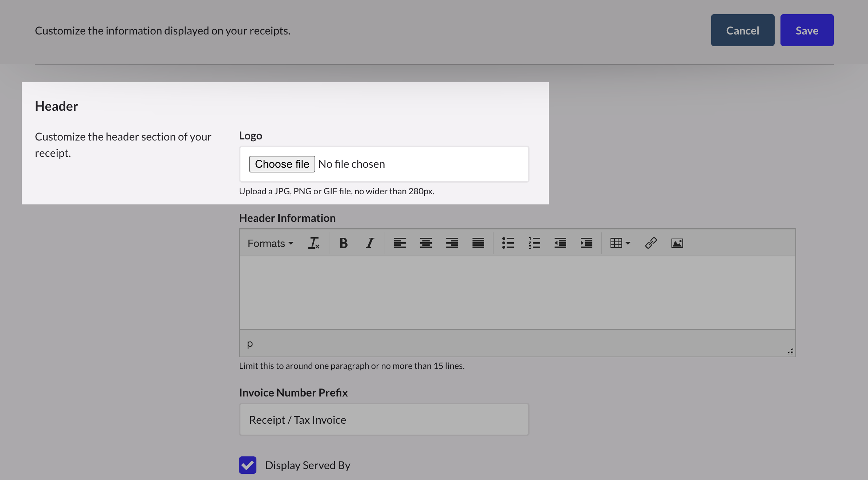Cancel the receipt customization changes
Image resolution: width=868 pixels, height=480 pixels.
[742, 30]
